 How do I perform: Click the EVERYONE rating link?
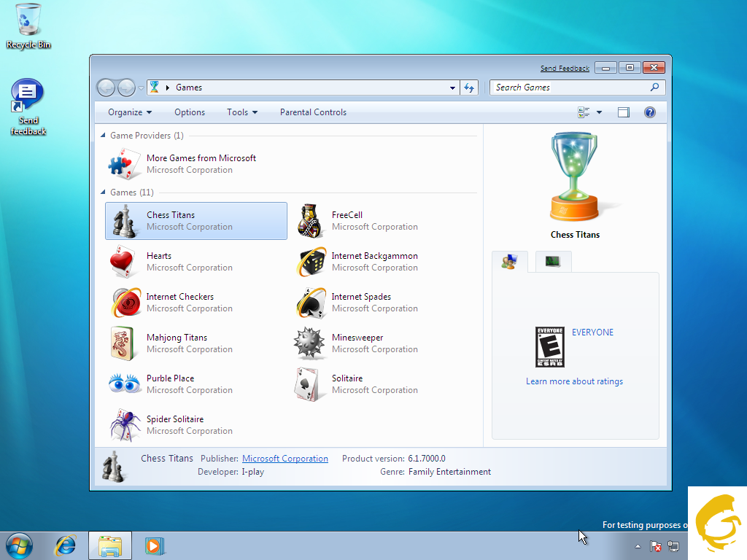point(592,332)
